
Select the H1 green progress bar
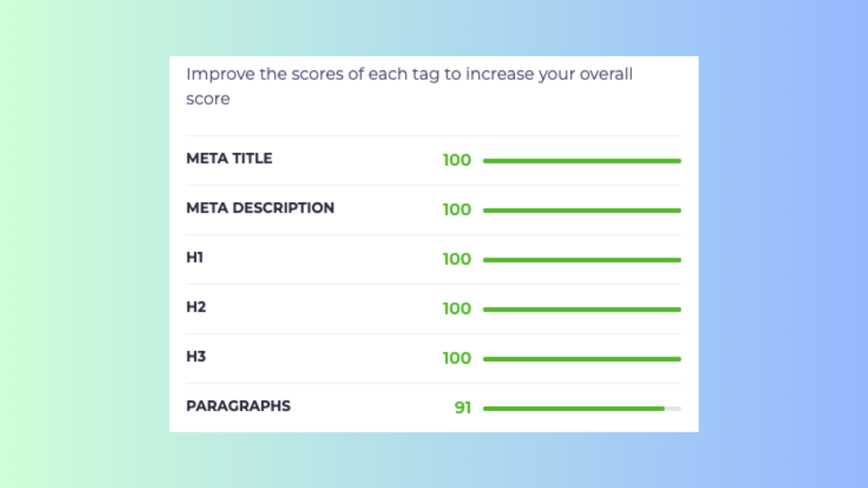pyautogui.click(x=582, y=260)
